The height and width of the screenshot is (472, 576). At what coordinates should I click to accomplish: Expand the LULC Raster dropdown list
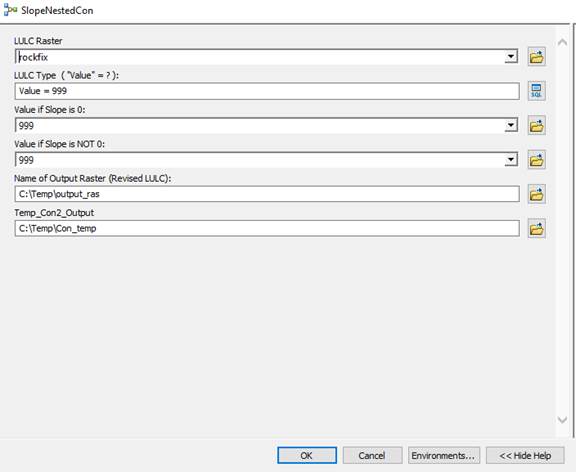click(511, 57)
